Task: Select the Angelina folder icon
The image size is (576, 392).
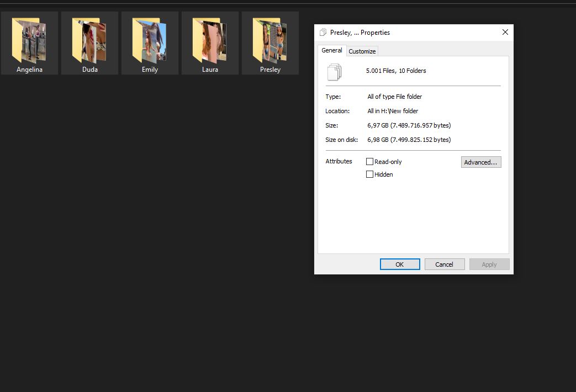Action: pyautogui.click(x=29, y=40)
